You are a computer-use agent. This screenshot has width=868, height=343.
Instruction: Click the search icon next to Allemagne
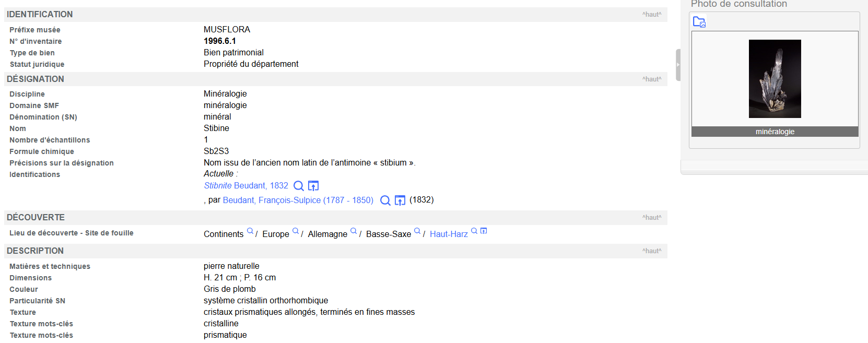pos(354,231)
